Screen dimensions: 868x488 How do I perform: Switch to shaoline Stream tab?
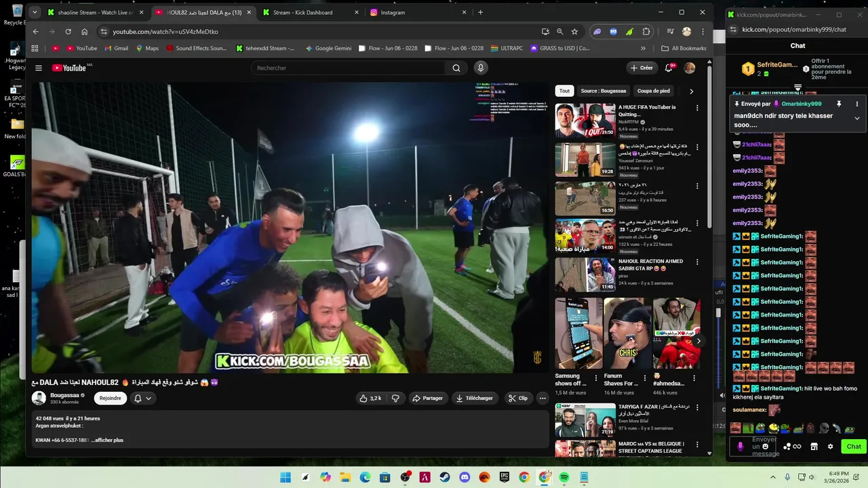tap(96, 12)
